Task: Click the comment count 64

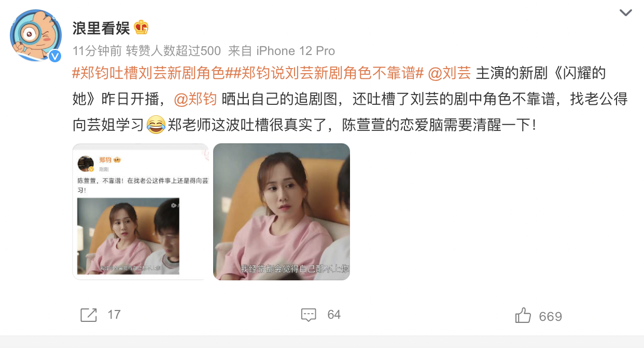Action: pos(334,315)
